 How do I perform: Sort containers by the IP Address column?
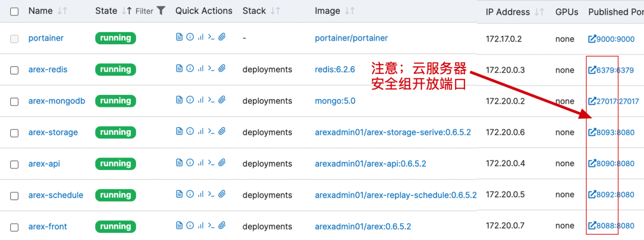pyautogui.click(x=507, y=12)
